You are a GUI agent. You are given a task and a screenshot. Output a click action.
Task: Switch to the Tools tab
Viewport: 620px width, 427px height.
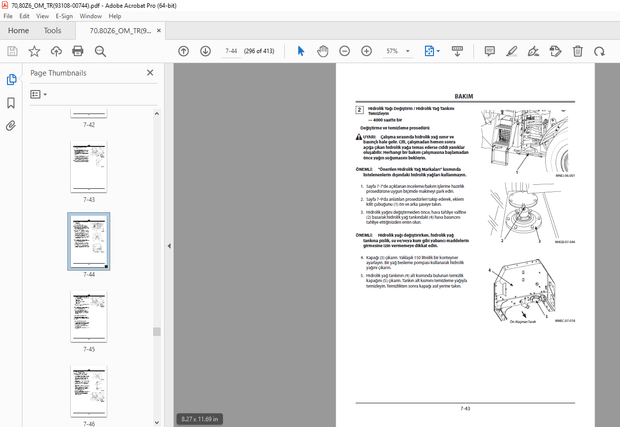click(52, 30)
